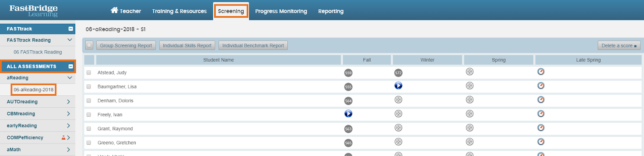644x156 pixels.
Task: Expand the CBMreading group
Action: (68, 114)
